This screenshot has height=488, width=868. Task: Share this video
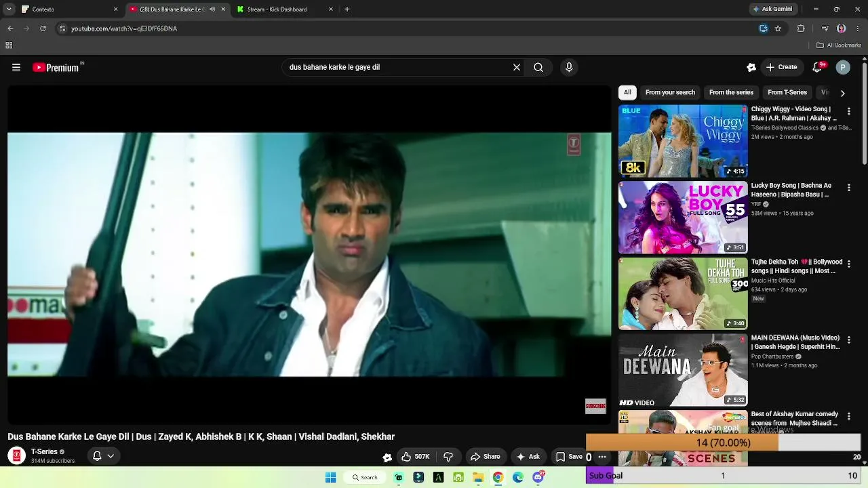click(486, 457)
